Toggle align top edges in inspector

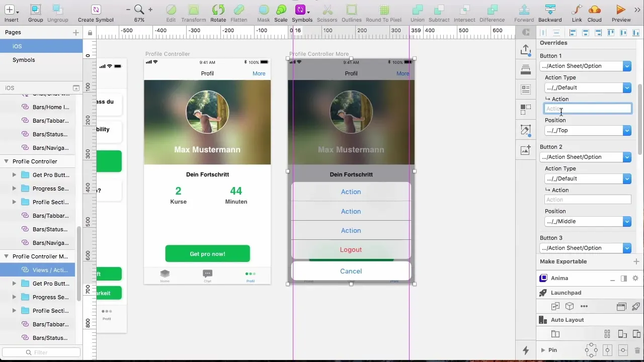tap(611, 33)
